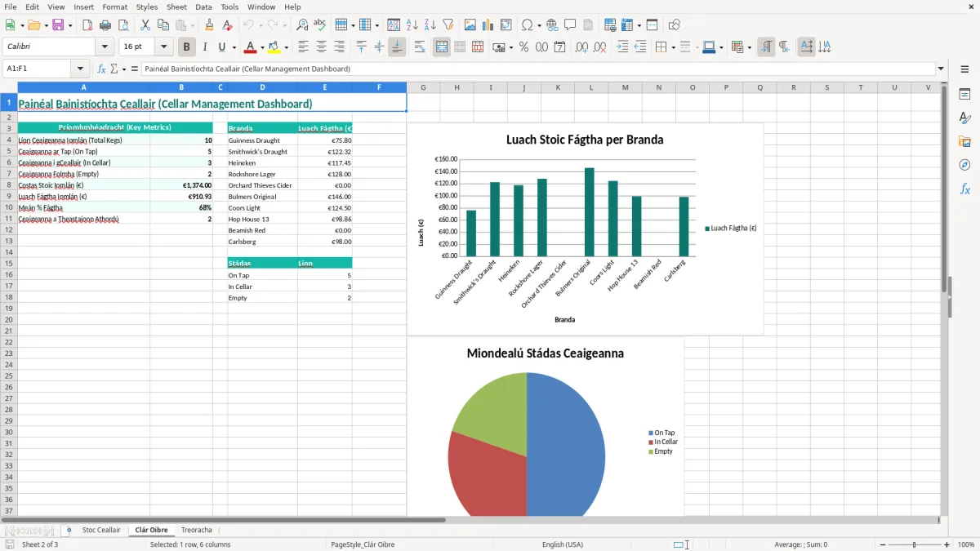Image resolution: width=980 pixels, height=551 pixels.
Task: Click the Save document icon
Action: (x=57, y=25)
